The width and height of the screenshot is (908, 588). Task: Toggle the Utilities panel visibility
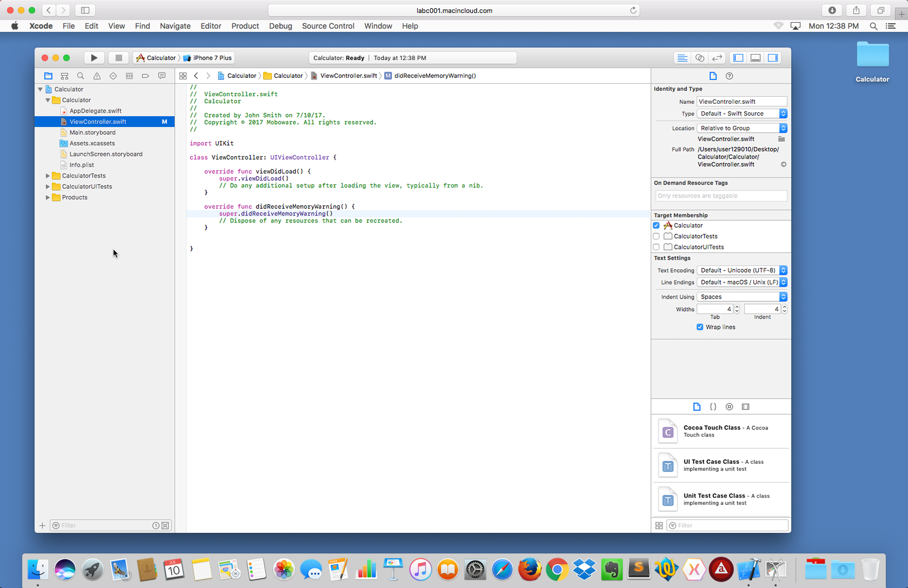(773, 58)
